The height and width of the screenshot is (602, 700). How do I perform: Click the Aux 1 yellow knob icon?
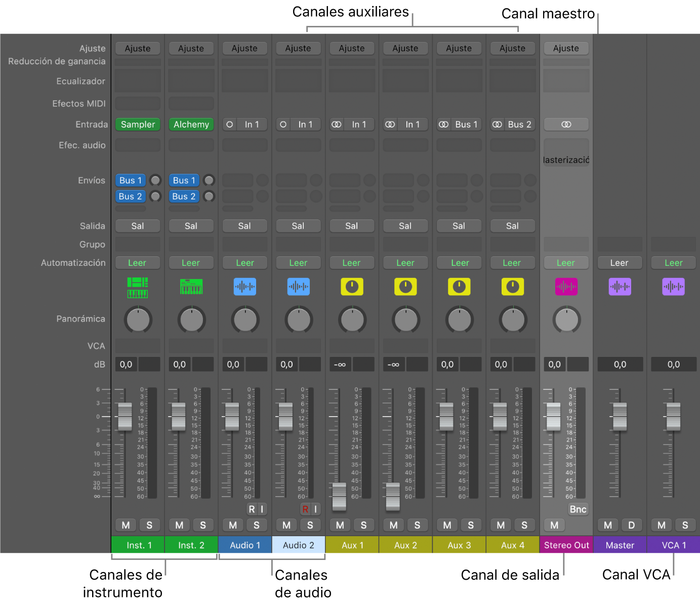tap(352, 287)
